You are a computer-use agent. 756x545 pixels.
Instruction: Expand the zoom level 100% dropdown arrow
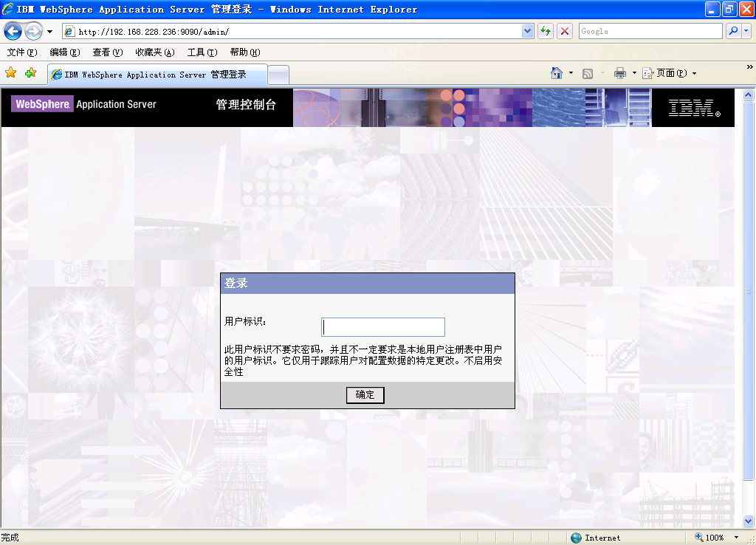pos(736,538)
